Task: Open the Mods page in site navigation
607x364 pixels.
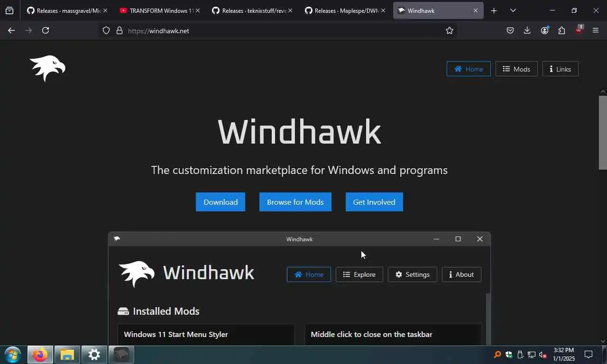Action: [516, 69]
